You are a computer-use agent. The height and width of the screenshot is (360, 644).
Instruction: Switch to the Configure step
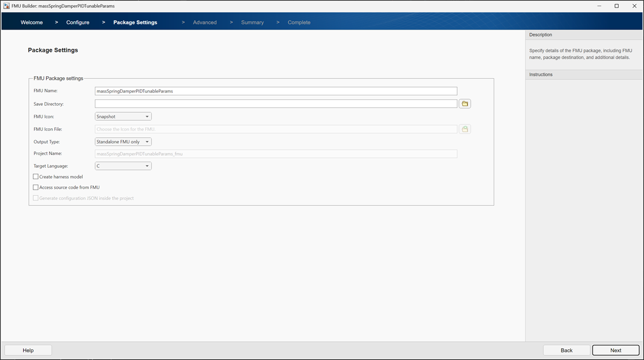[x=77, y=22]
